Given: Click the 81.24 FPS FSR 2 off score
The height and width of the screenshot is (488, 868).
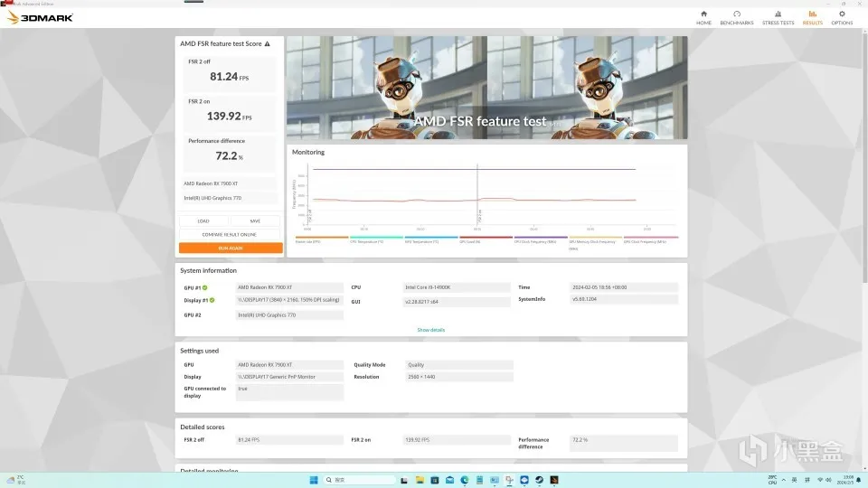Looking at the screenshot, I should (x=229, y=77).
